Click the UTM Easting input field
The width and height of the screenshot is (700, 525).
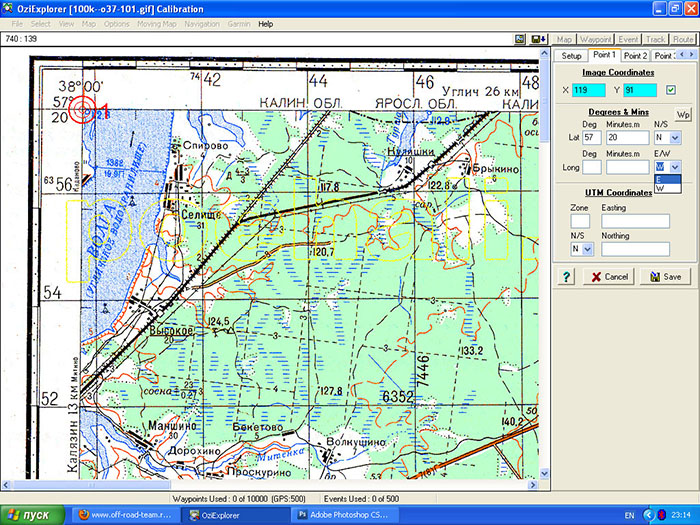coord(633,221)
